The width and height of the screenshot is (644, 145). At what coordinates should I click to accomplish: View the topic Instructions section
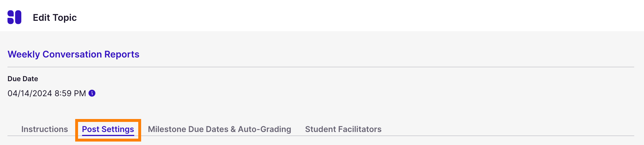45,129
